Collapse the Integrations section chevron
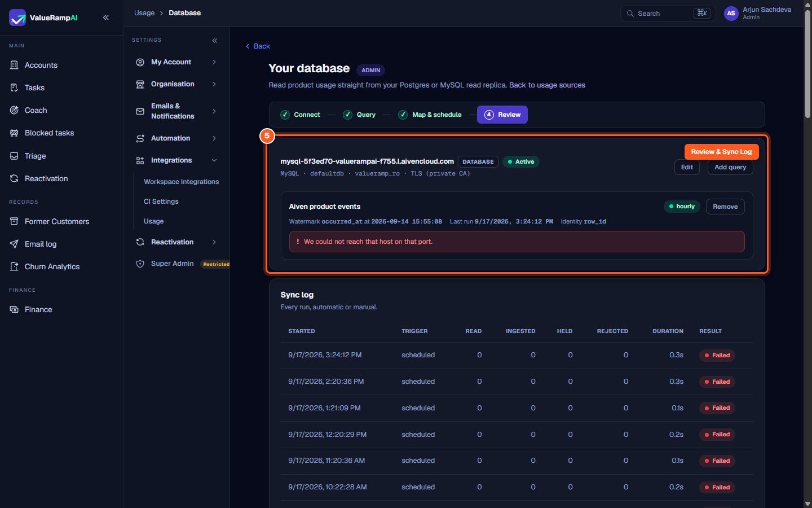The height and width of the screenshot is (508, 812). point(214,160)
